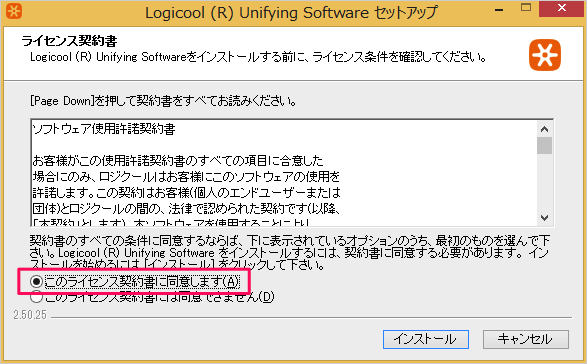The width and height of the screenshot is (587, 364).
Task: Click the license scrollbar up arrow
Action: pos(544,129)
